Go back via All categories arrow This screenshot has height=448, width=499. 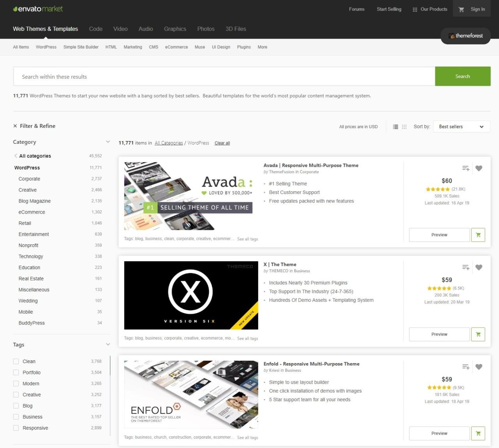pos(16,156)
